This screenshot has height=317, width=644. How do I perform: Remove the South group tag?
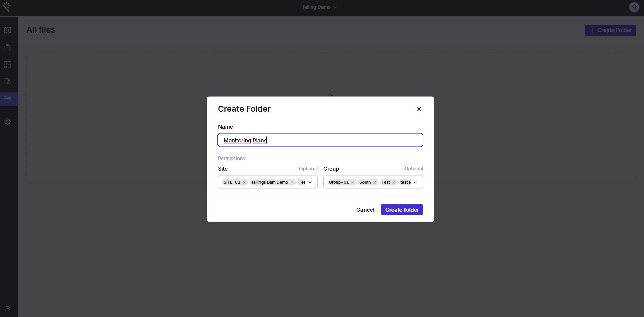pos(375,182)
